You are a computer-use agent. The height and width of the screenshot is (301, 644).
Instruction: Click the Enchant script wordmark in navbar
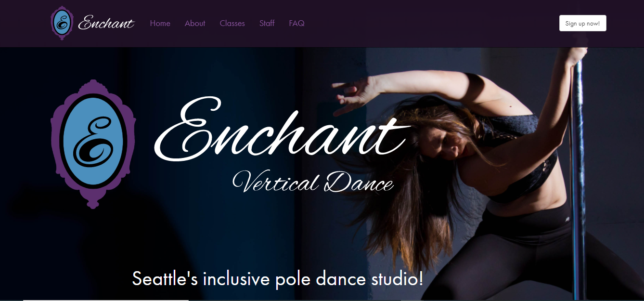click(x=106, y=23)
